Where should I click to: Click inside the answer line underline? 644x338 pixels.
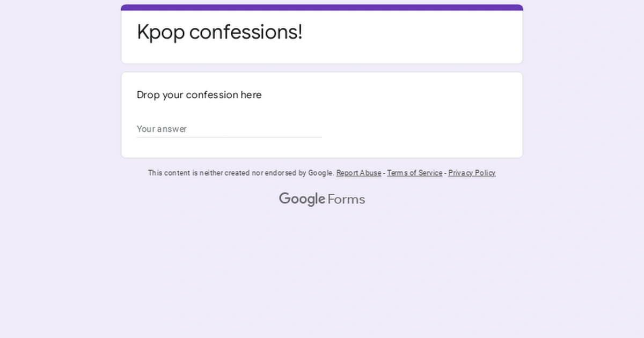[x=229, y=137]
